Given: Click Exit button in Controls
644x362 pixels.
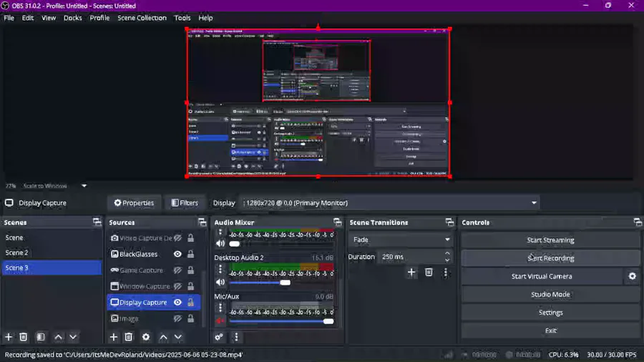Looking at the screenshot, I should coord(550,331).
